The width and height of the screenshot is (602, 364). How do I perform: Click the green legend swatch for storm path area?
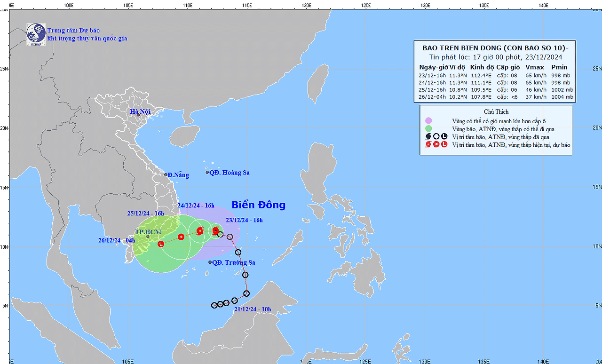(428, 128)
